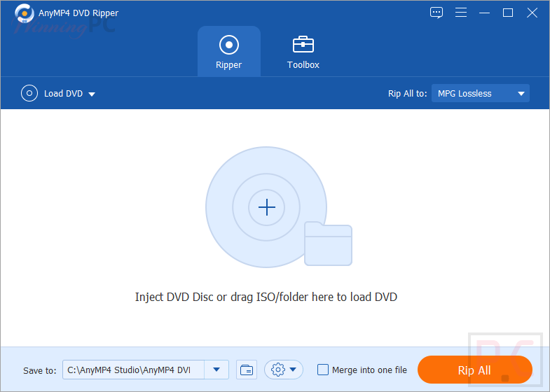This screenshot has height=392, width=550.
Task: Switch to the Toolbox tab
Action: [x=303, y=52]
